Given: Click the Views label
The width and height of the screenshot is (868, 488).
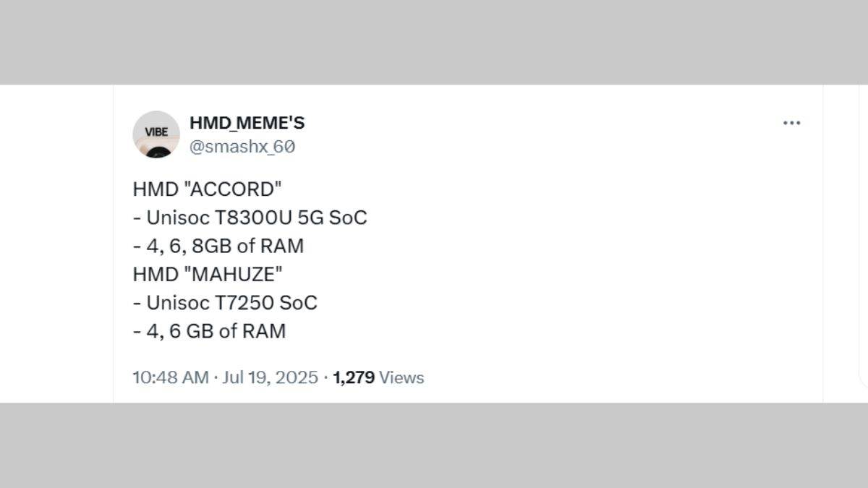Looking at the screenshot, I should click(401, 377).
